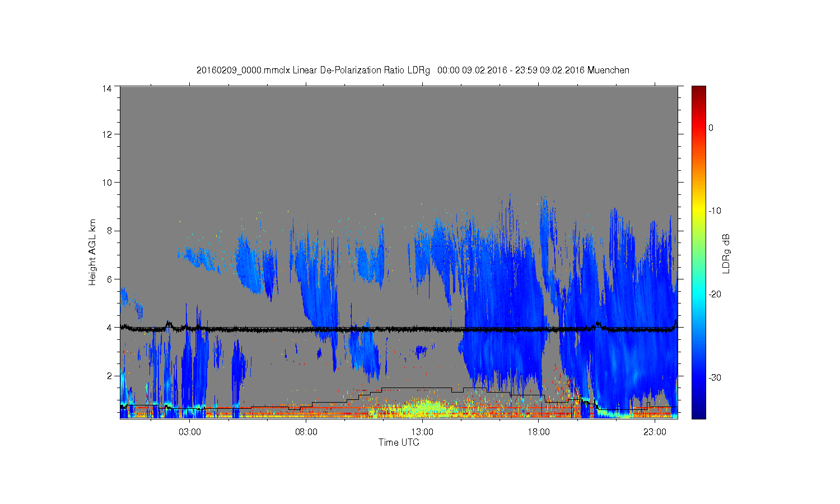Click the 18:00 time tick label
Screen dimensions: 840x504
(539, 432)
